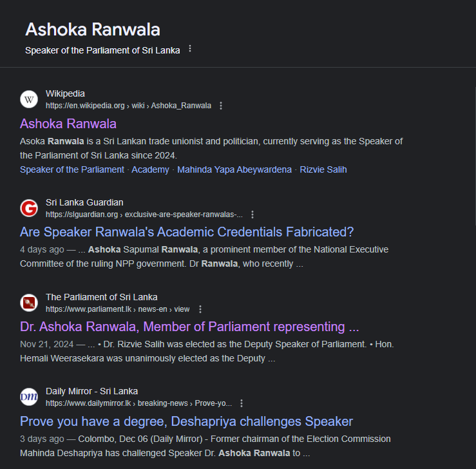Click the 'Daily Mirror - Sri Lanka' source name

pyautogui.click(x=91, y=391)
